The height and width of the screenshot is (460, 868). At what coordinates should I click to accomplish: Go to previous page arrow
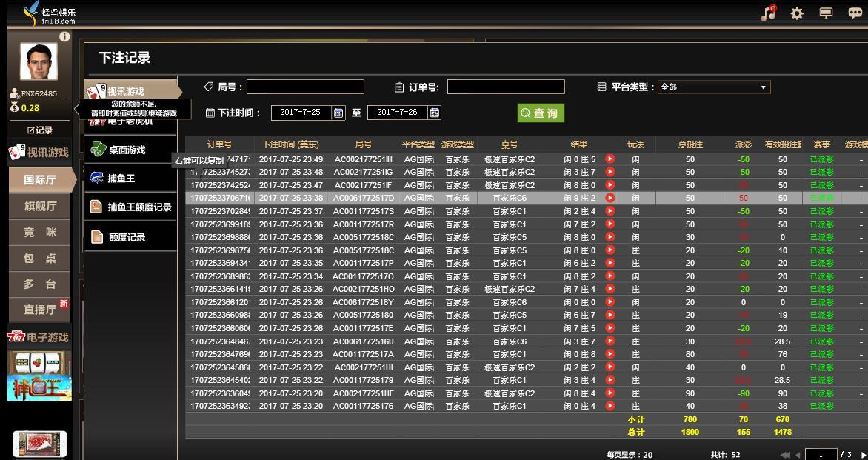[798, 455]
